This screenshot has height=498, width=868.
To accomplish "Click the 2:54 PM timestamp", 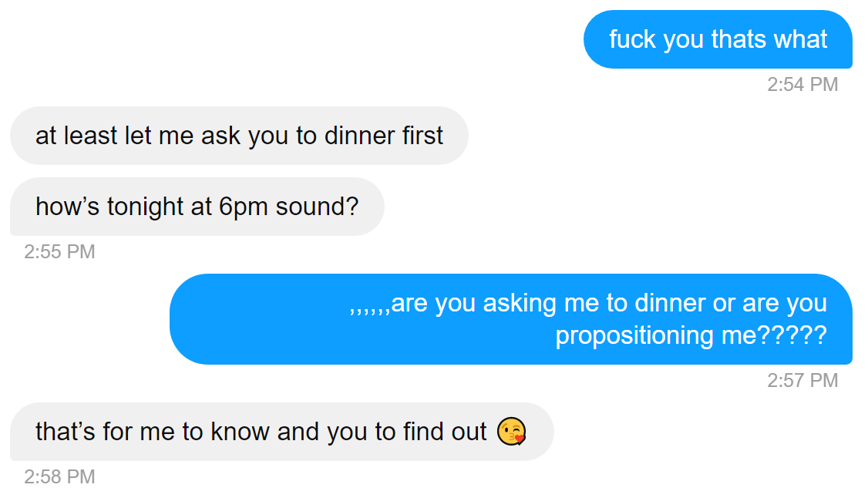I will coord(802,84).
